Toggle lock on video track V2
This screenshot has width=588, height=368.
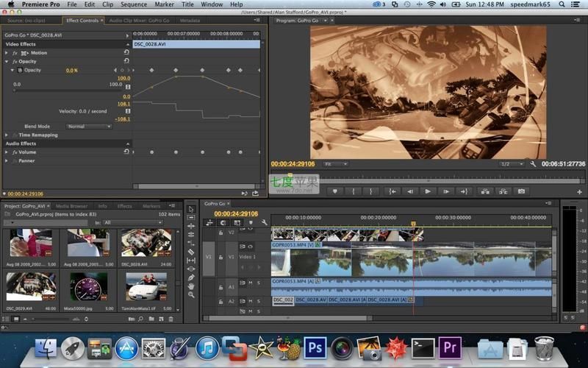tap(220, 233)
